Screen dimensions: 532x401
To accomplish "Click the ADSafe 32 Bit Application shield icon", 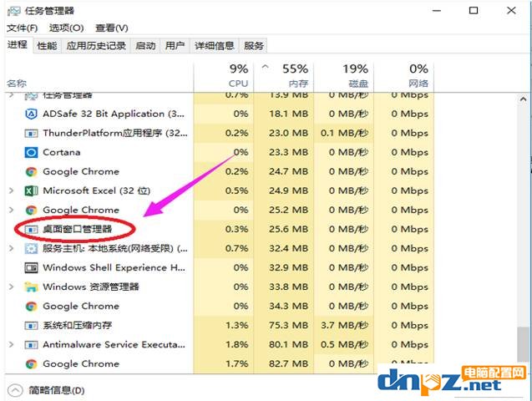I will [31, 114].
